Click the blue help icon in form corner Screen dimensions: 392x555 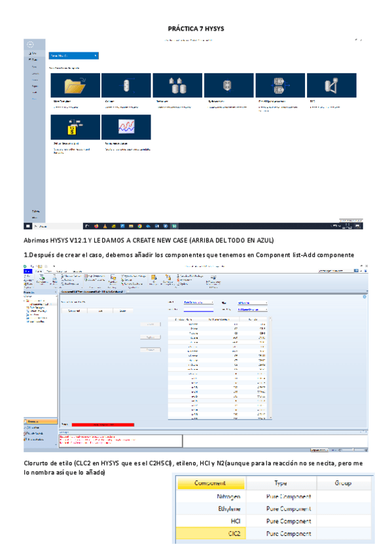[365, 297]
